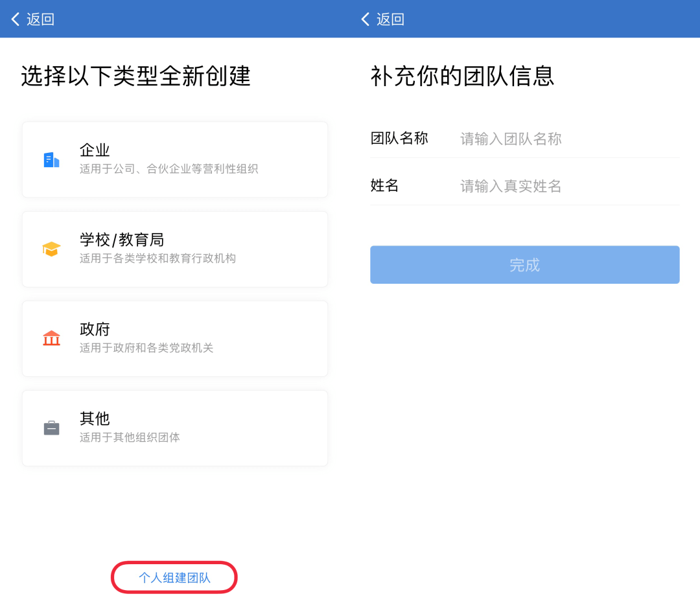700x605 pixels.
Task: Tap 返回 text on the right screen
Action: [x=391, y=19]
